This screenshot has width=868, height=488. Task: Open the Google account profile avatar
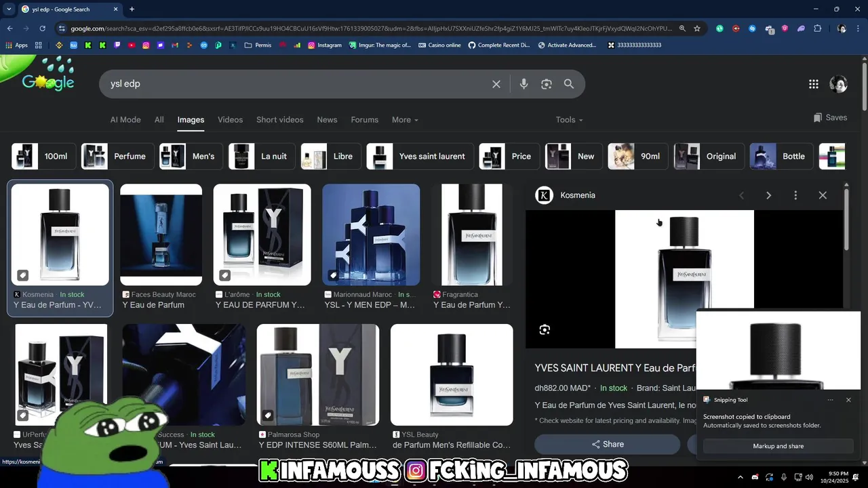838,84
